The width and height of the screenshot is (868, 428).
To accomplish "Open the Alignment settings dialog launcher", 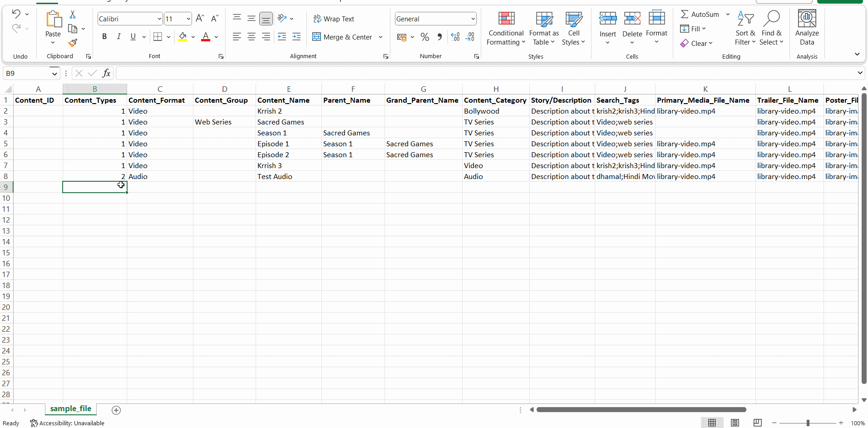I will pos(386,56).
